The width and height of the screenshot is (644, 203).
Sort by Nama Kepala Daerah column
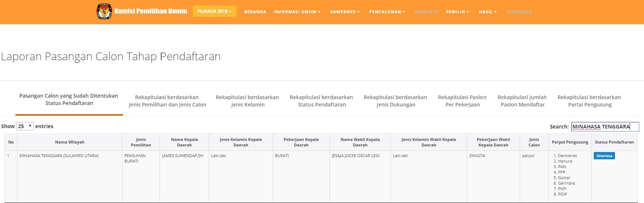[184, 142]
